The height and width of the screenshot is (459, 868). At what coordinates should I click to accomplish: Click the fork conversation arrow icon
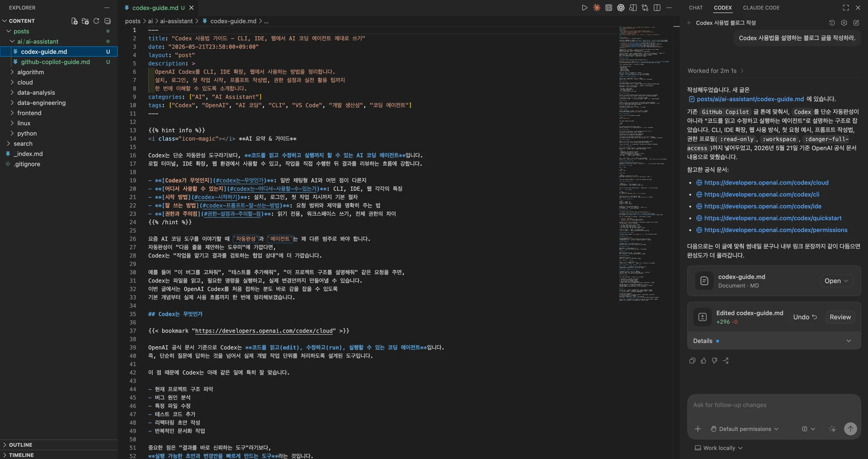(x=726, y=361)
